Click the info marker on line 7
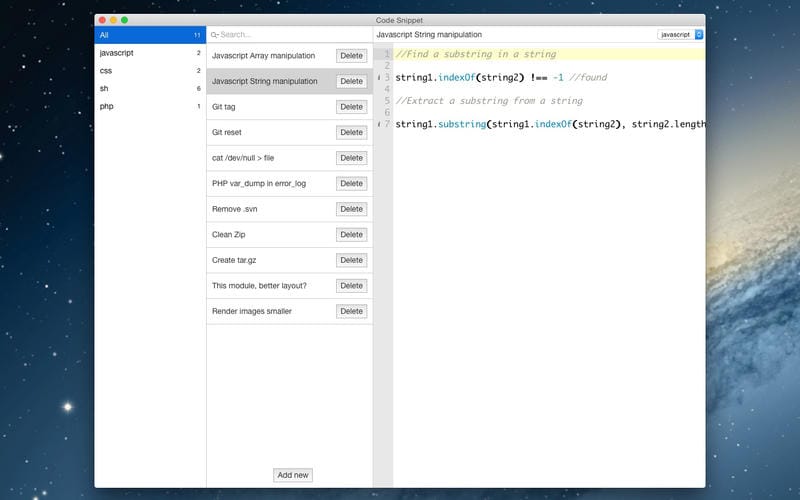800x500 pixels. [x=379, y=124]
